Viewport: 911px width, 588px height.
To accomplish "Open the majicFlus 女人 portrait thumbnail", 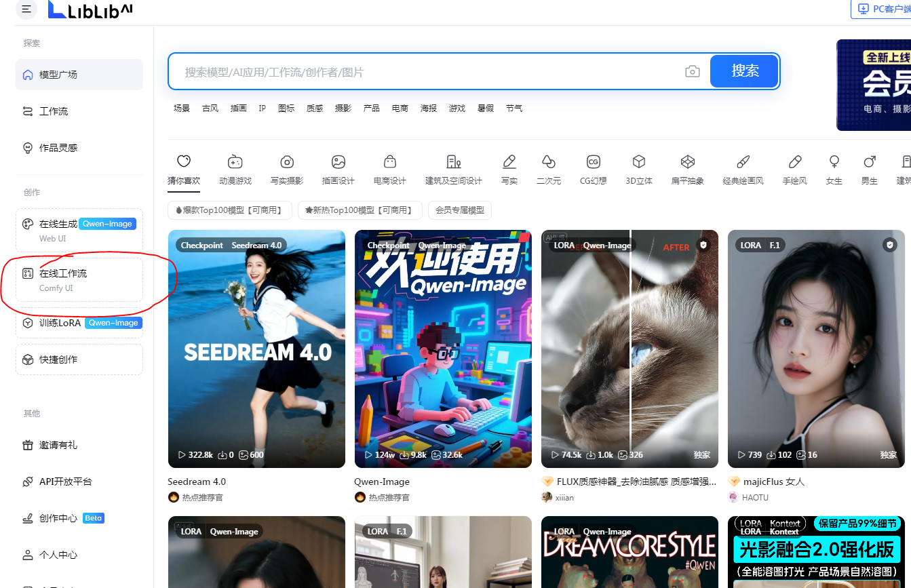I will click(816, 349).
